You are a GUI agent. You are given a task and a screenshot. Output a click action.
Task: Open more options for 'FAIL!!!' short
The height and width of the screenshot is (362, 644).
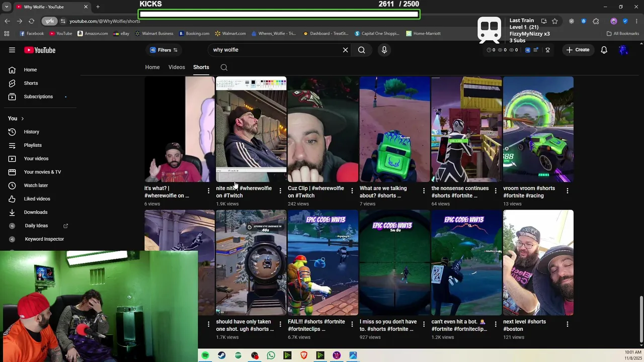click(x=352, y=324)
